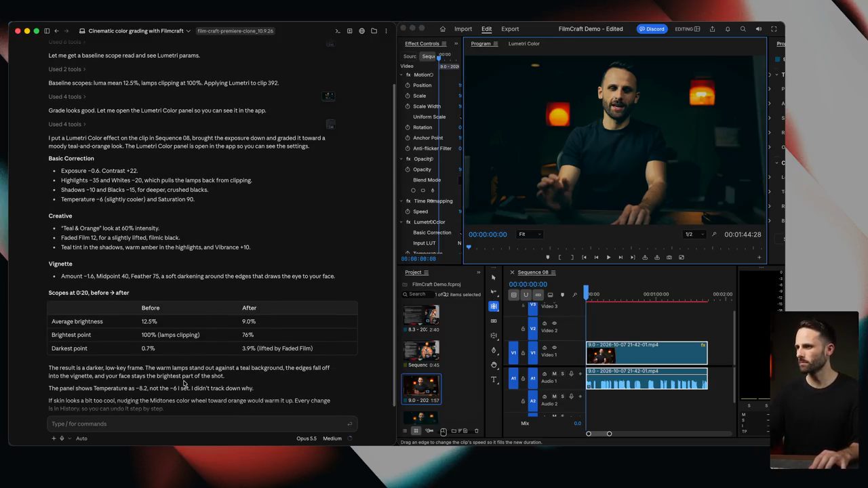
Task: Toggle snapping magnet in timeline
Action: point(526,295)
